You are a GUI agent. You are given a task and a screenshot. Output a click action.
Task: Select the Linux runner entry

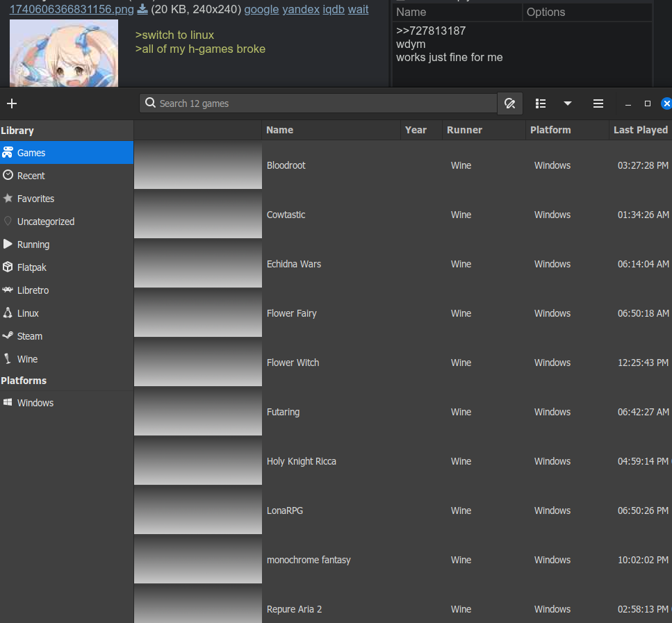67,313
